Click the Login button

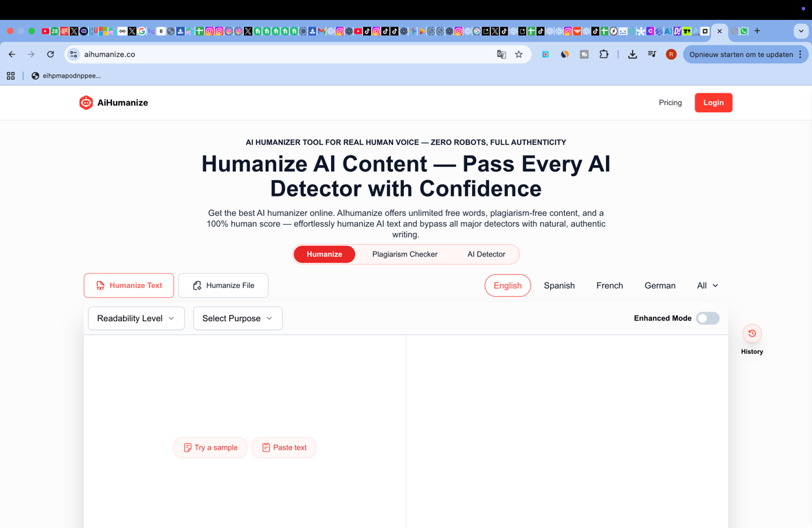click(713, 102)
